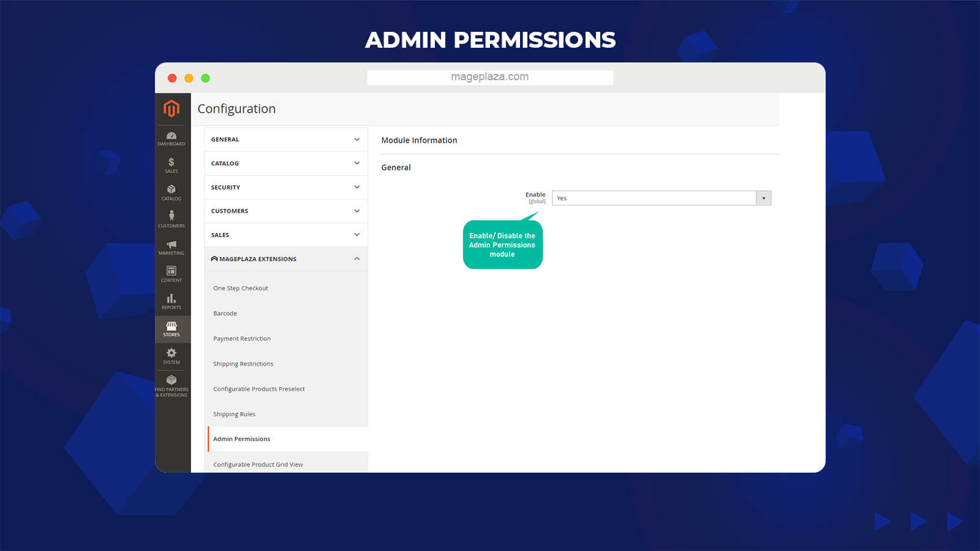Screen dimensions: 980x551
Task: Click the Magento logo icon
Action: pyautogui.click(x=171, y=109)
